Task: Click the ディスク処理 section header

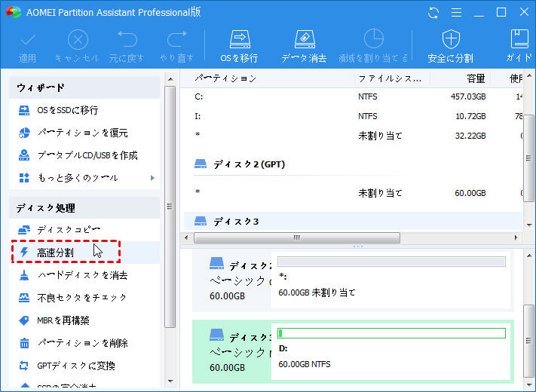Action: (84, 208)
